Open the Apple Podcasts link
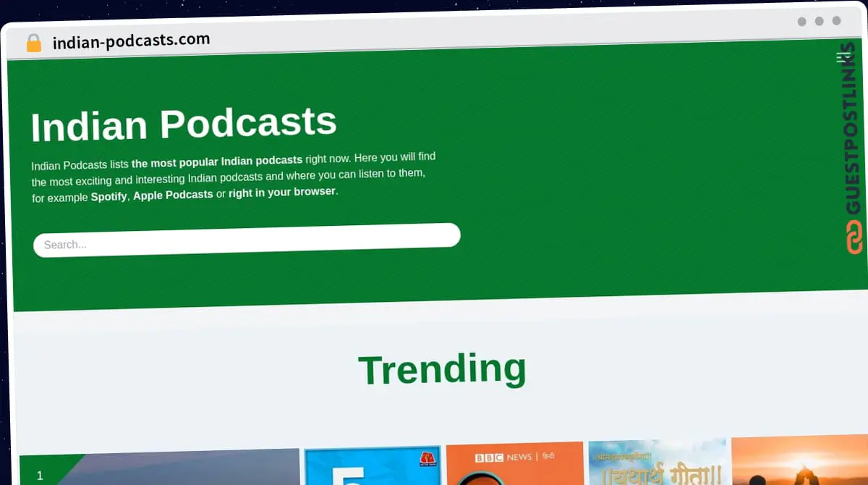Image resolution: width=868 pixels, height=485 pixels. 173,194
